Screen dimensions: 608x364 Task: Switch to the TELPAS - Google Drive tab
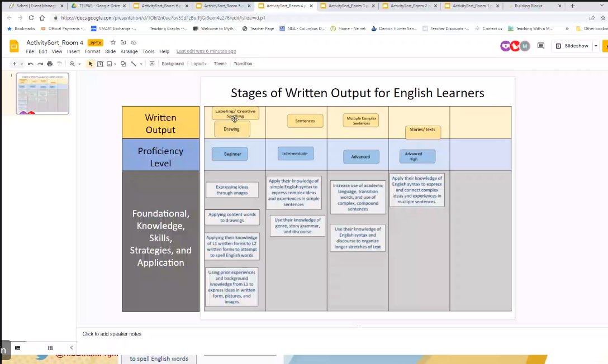pos(98,6)
